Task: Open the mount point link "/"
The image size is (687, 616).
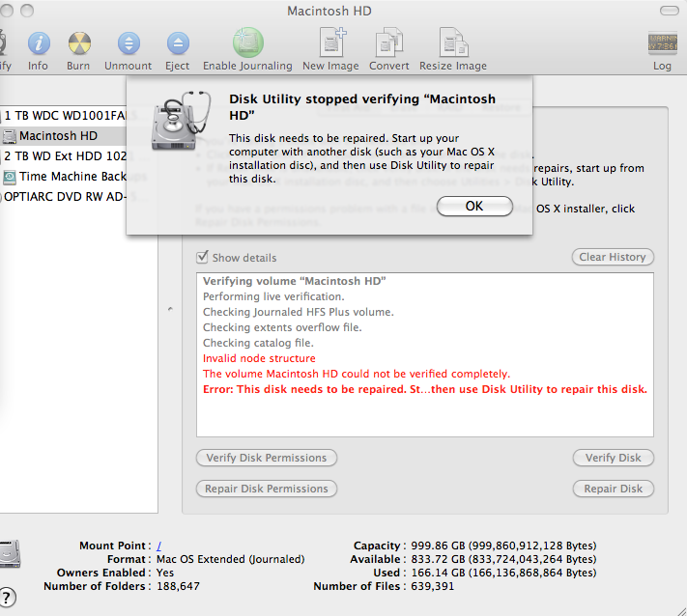Action: click(x=159, y=546)
